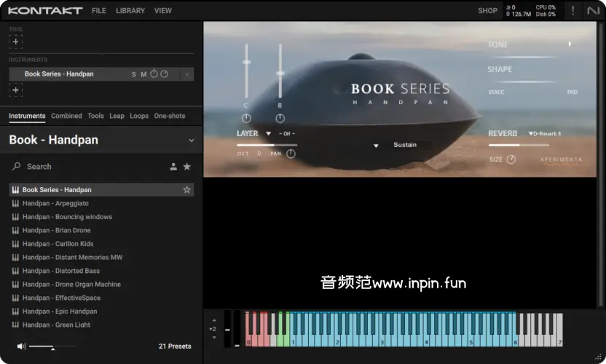The image size is (606, 364).
Task: Switch to the One-shots tab
Action: point(170,116)
